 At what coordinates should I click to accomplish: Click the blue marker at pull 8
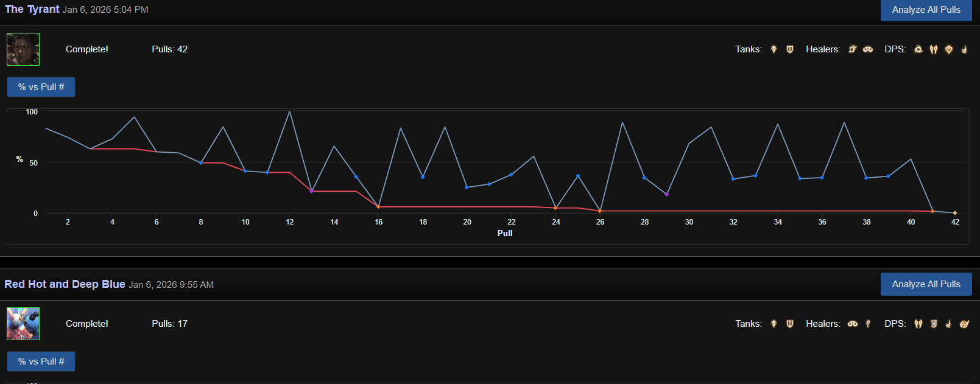(x=200, y=162)
